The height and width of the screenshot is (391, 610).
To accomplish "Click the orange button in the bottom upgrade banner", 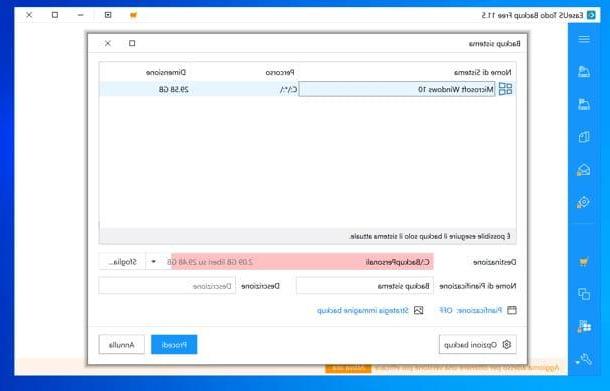I will coord(348,368).
